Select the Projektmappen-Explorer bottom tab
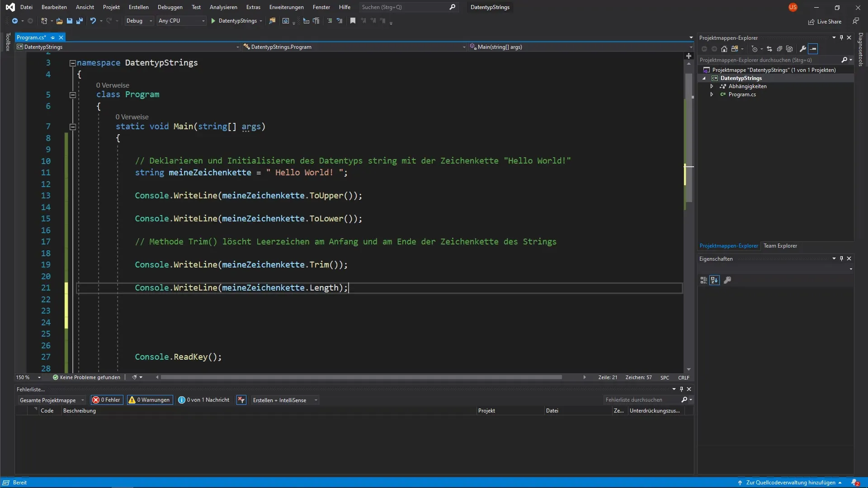The height and width of the screenshot is (488, 868). 729,246
